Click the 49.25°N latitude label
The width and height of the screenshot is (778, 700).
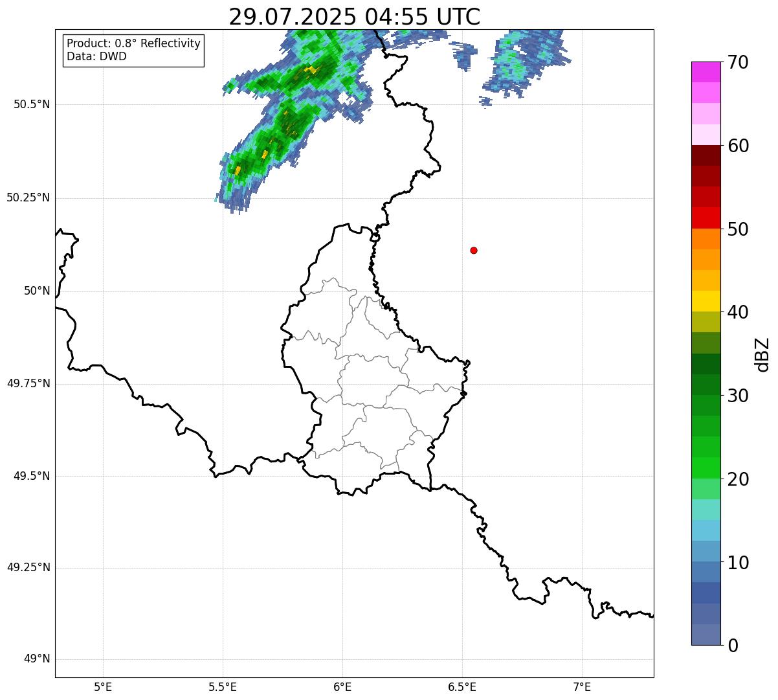pyautogui.click(x=28, y=567)
